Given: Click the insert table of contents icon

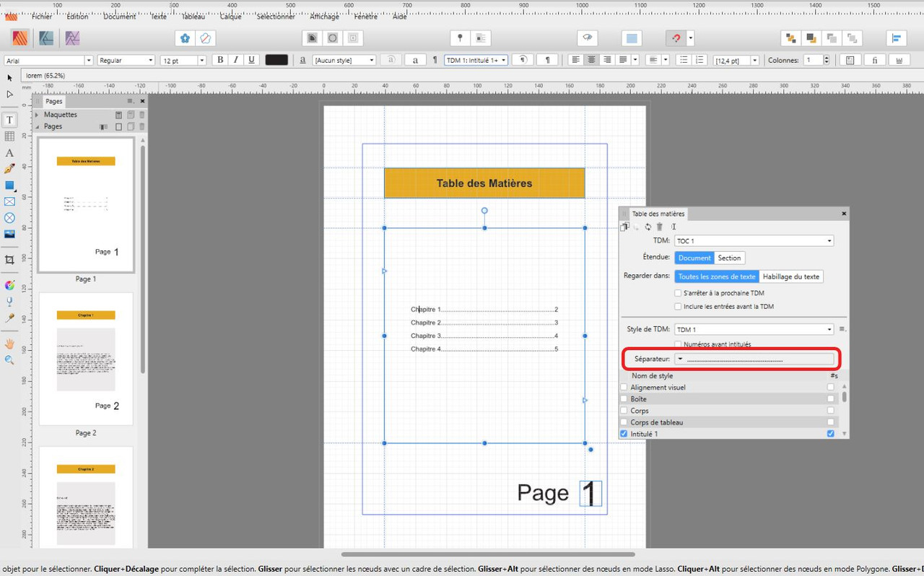Looking at the screenshot, I should point(625,227).
